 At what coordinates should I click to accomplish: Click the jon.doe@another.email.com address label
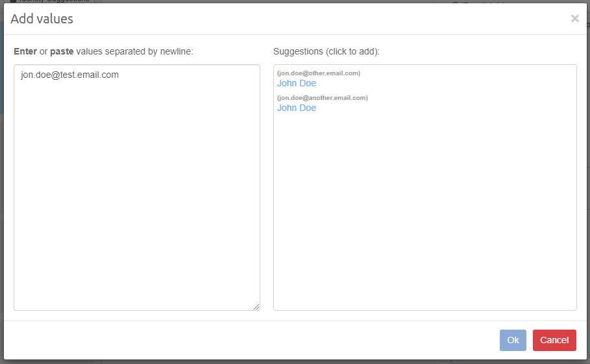(323, 97)
